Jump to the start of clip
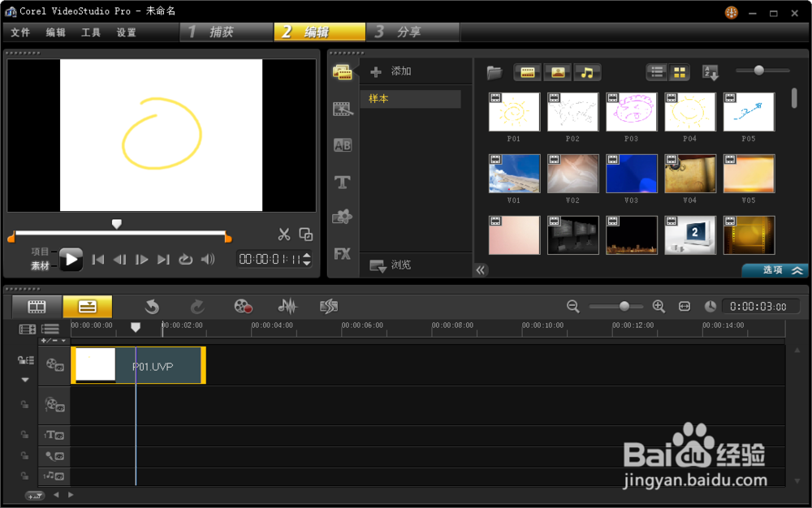Screen dimensions: 812x508 [x=98, y=259]
